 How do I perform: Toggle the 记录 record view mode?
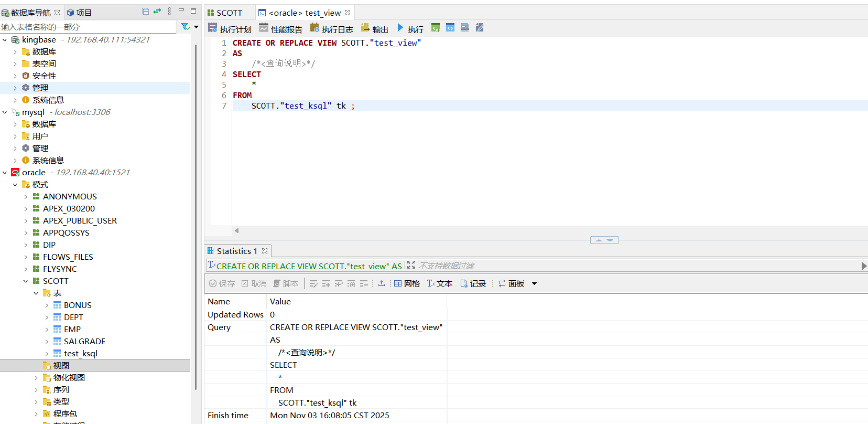tap(473, 283)
